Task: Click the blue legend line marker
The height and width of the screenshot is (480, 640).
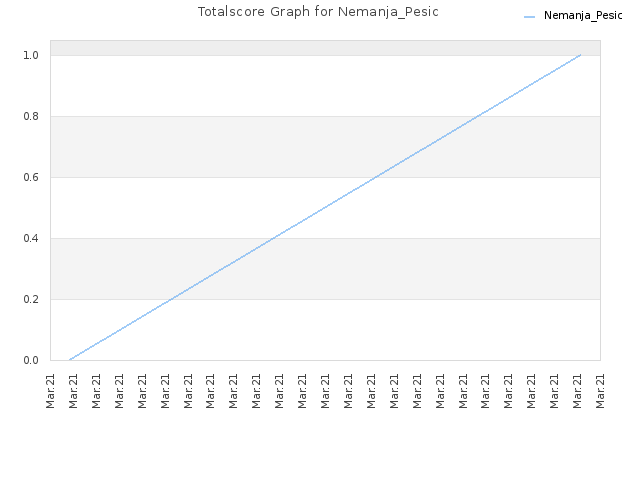Action: [529, 17]
